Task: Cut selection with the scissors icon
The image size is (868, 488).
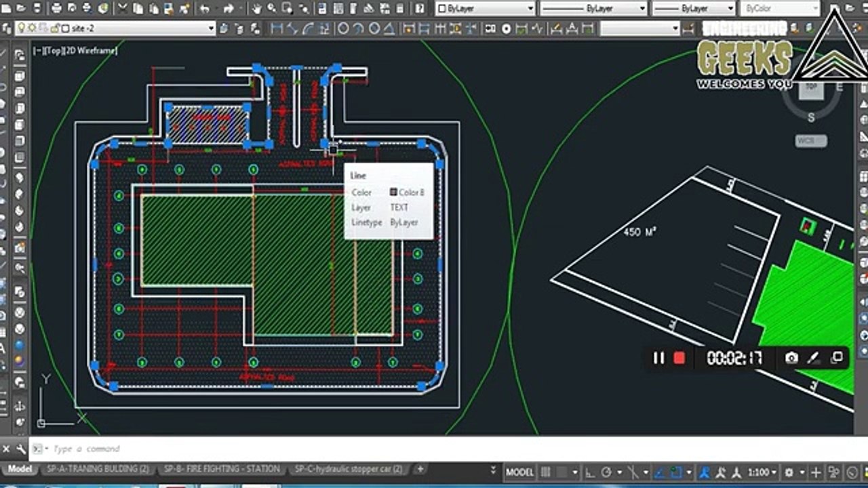Action: coord(123,9)
